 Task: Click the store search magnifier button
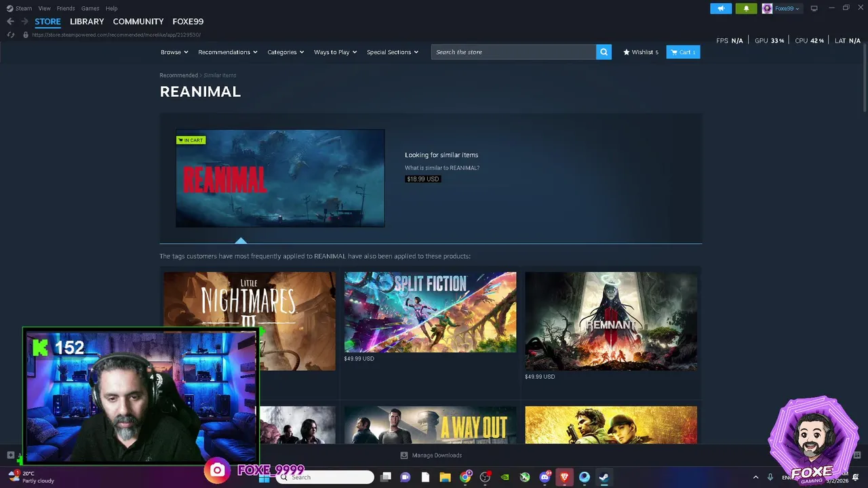coord(604,52)
